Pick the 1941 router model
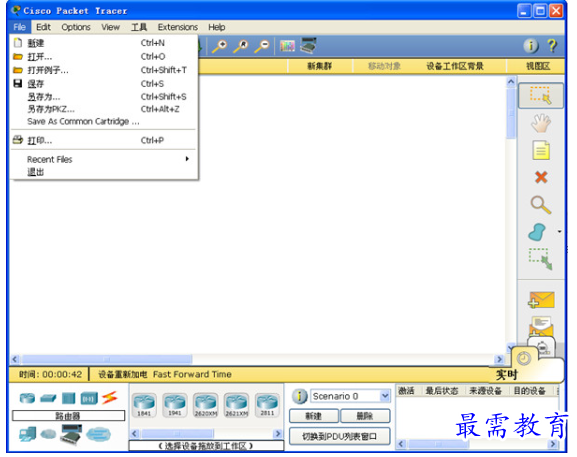The width and height of the screenshot is (577, 457). coord(175,405)
